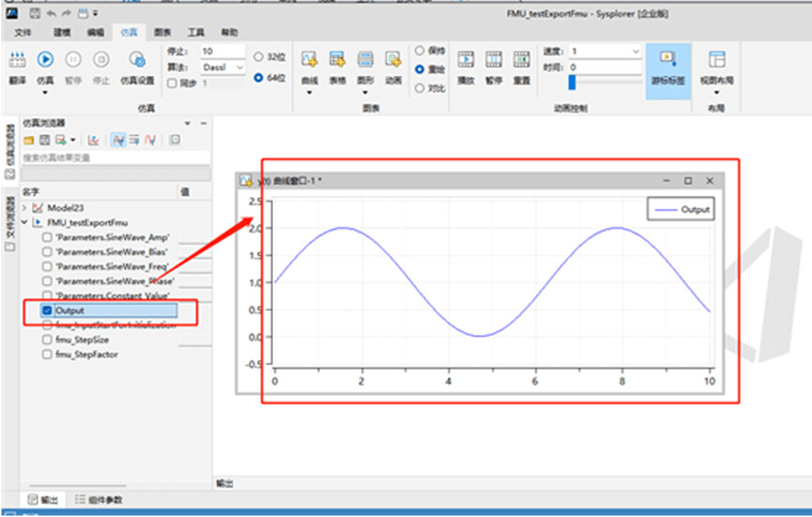Click the 暂停 animation pause icon

click(494, 59)
